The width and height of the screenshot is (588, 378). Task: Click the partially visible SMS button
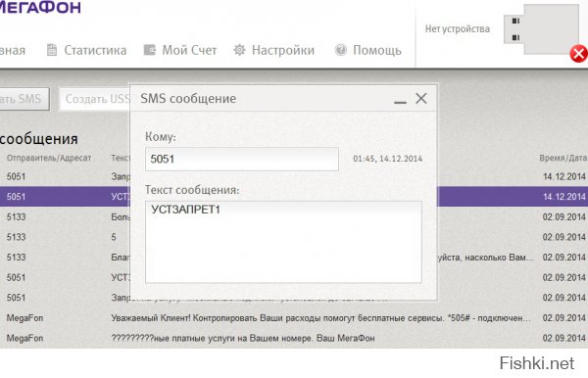[24, 99]
